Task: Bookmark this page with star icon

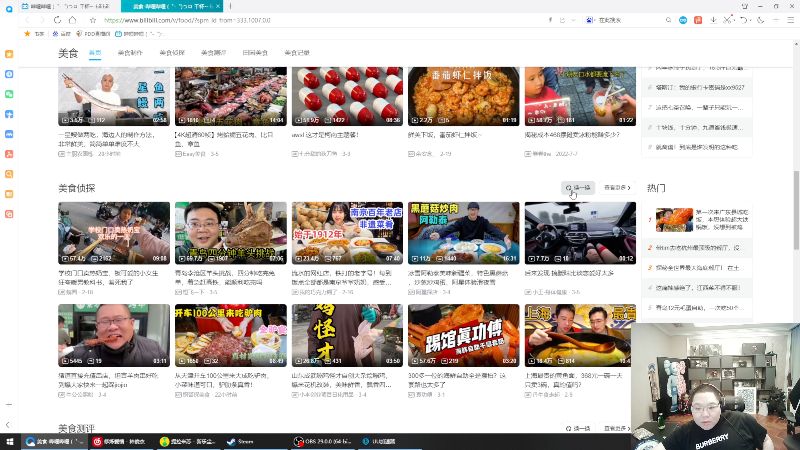Action: (x=92, y=20)
